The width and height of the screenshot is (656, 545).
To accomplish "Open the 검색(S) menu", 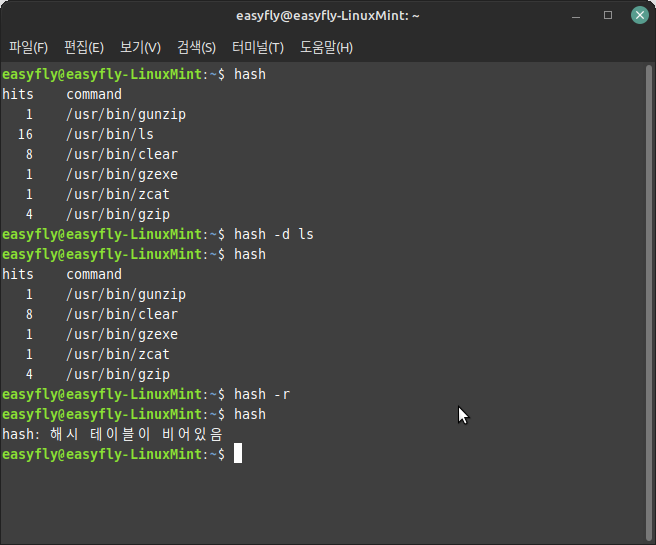I will tap(196, 47).
